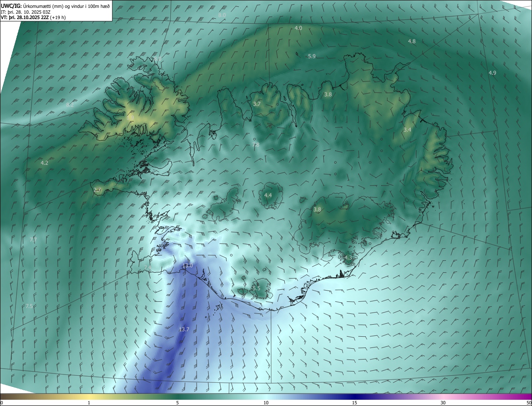The width and height of the screenshot is (532, 406).
Task: Click the '13.7' precipitation value over the sea
Action: click(184, 330)
